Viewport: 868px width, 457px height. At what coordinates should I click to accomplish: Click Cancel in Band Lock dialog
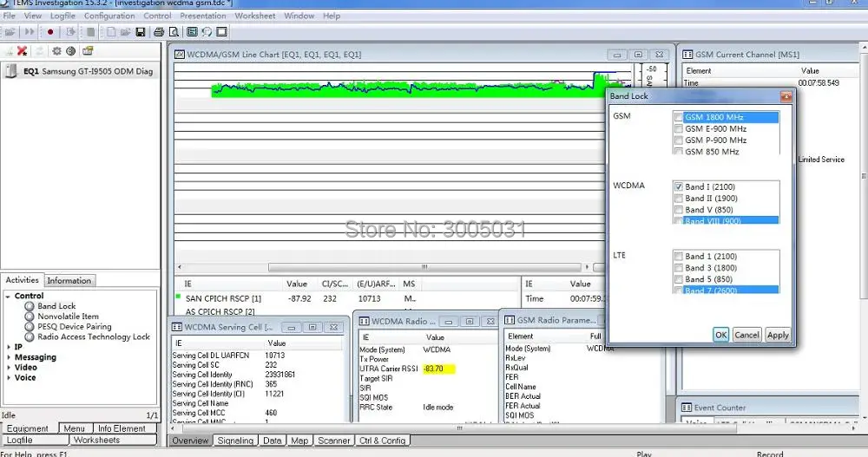coord(746,335)
